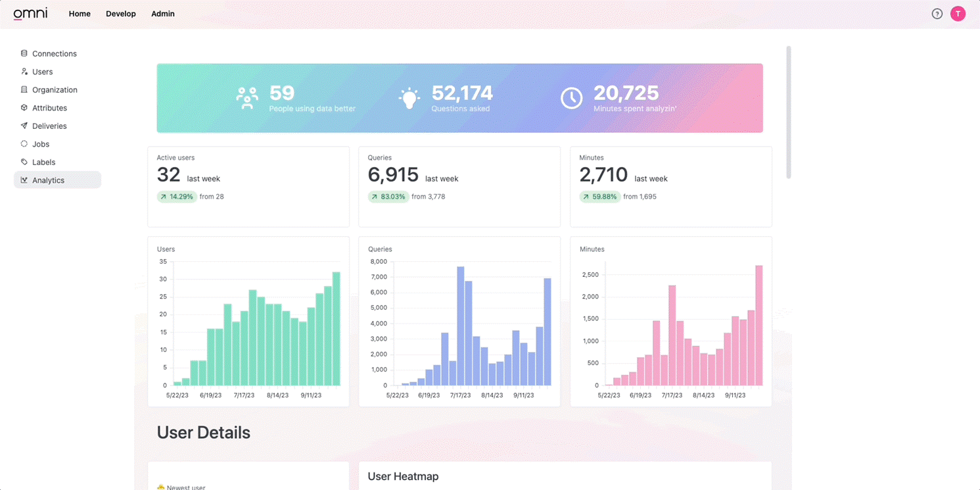Click the Analytics chart icon
Screen dimensions: 980x490
[24, 180]
